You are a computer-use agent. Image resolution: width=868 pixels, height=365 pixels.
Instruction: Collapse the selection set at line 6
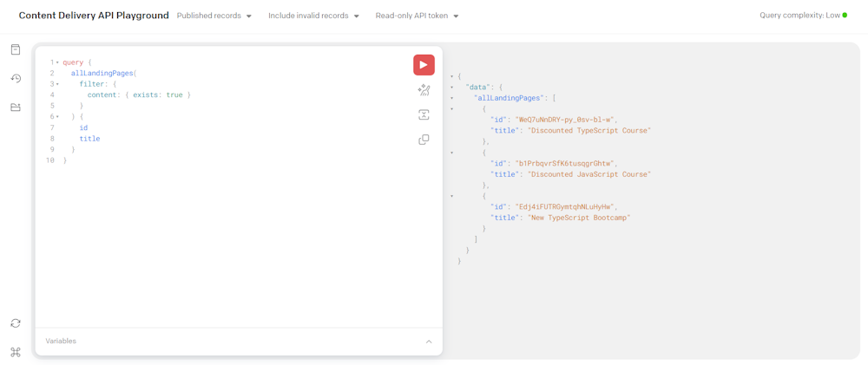57,117
